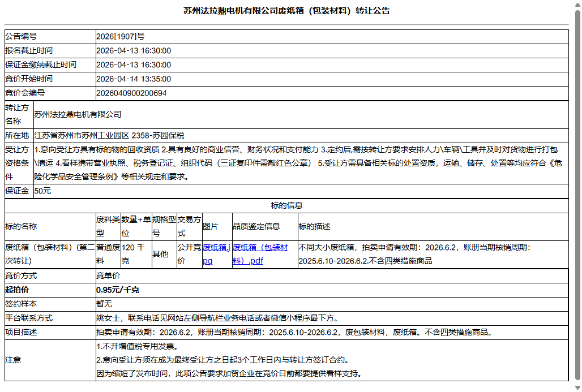
Task: Click the value 2026[1907]号
Action: [120, 36]
